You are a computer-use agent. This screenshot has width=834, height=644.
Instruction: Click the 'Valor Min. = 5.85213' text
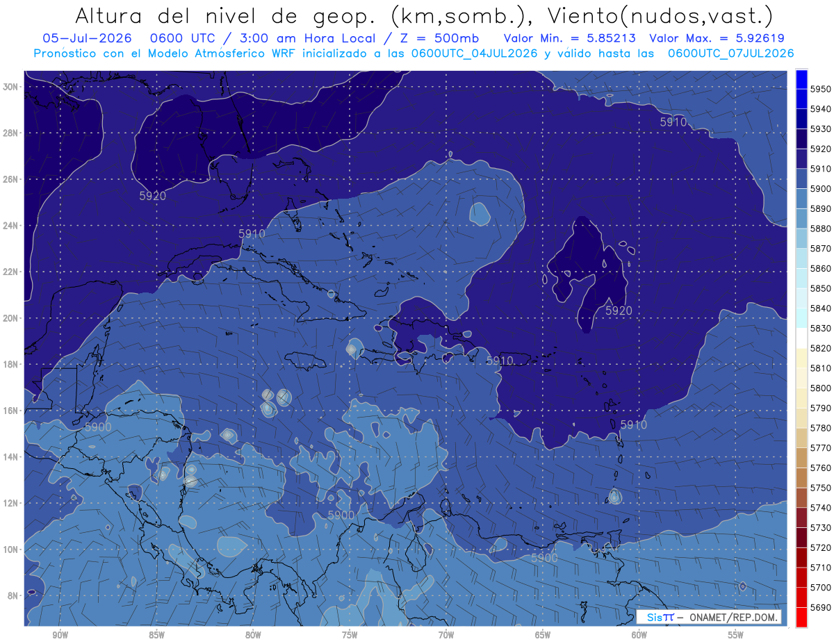point(569,38)
